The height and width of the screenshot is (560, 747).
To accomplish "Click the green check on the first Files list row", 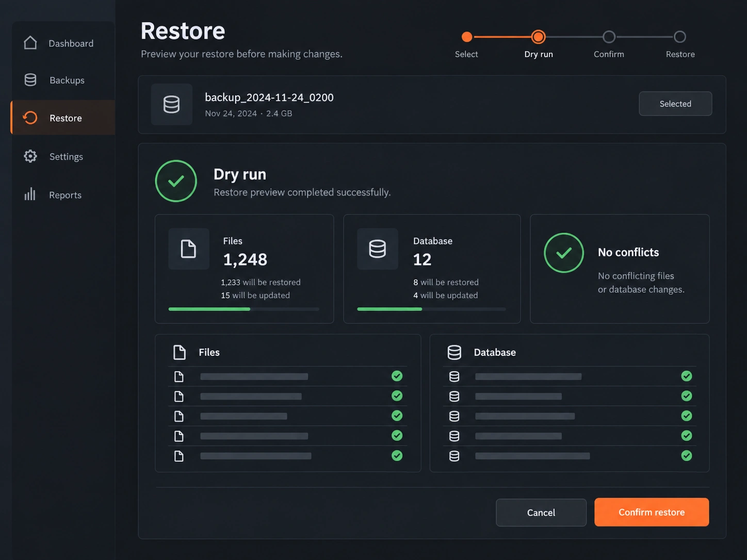I will coord(397,376).
